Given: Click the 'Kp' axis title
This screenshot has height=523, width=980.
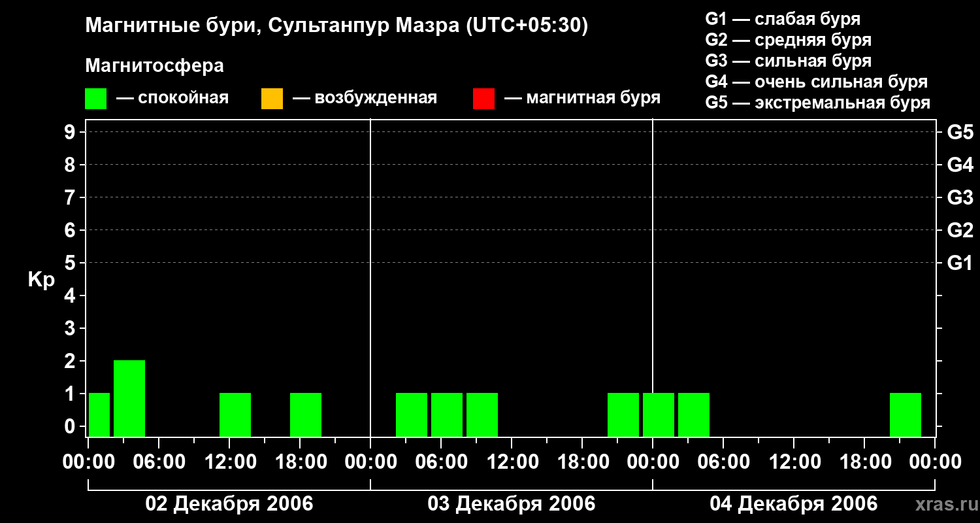Looking at the screenshot, I should 41,280.
